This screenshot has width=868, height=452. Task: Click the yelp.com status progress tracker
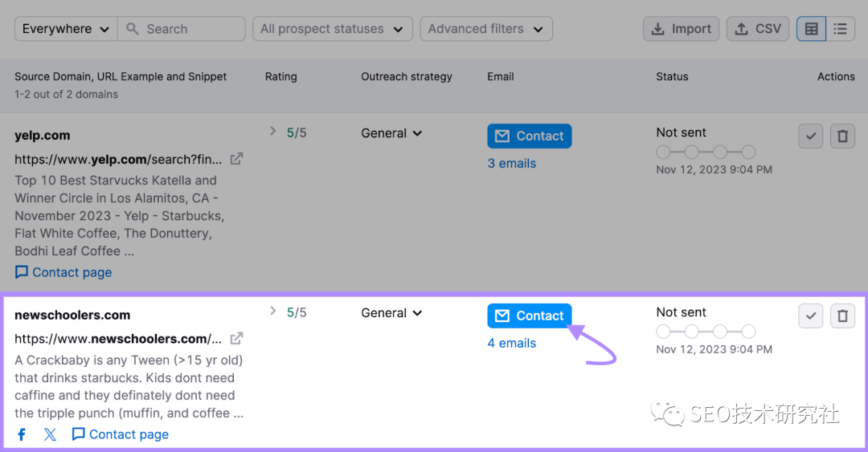(x=706, y=152)
